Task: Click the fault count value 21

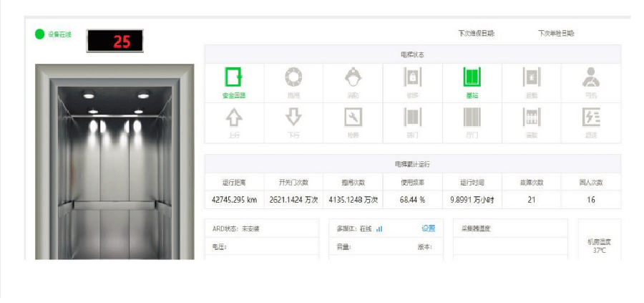Action: tap(532, 200)
